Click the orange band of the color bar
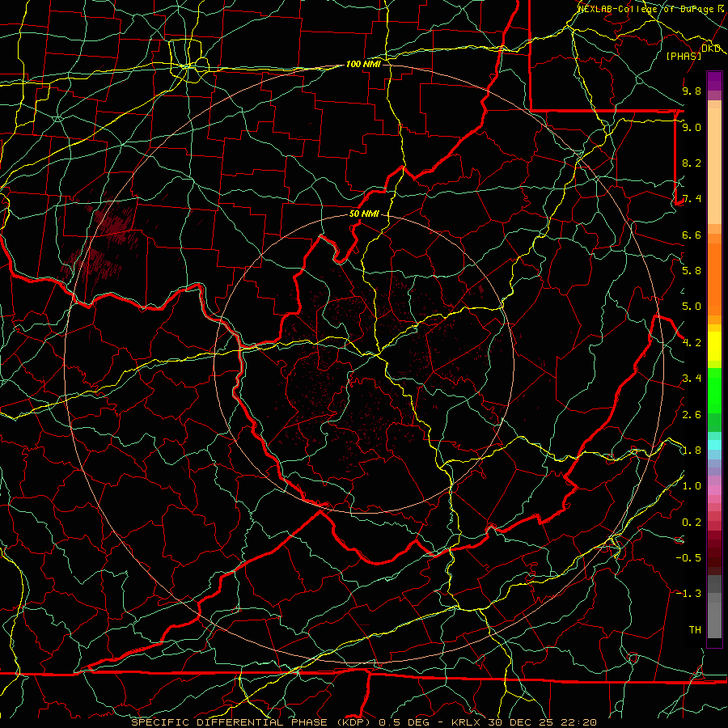Image resolution: width=728 pixels, height=728 pixels. (x=714, y=278)
